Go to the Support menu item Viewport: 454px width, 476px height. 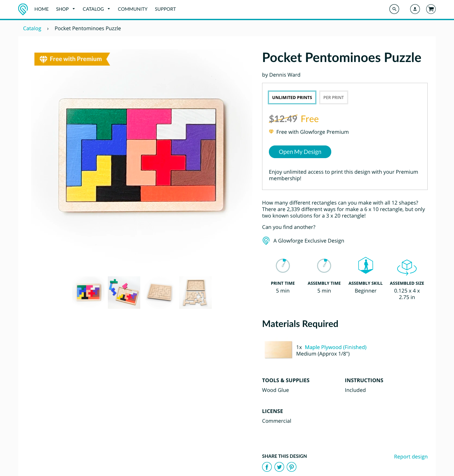click(x=165, y=9)
